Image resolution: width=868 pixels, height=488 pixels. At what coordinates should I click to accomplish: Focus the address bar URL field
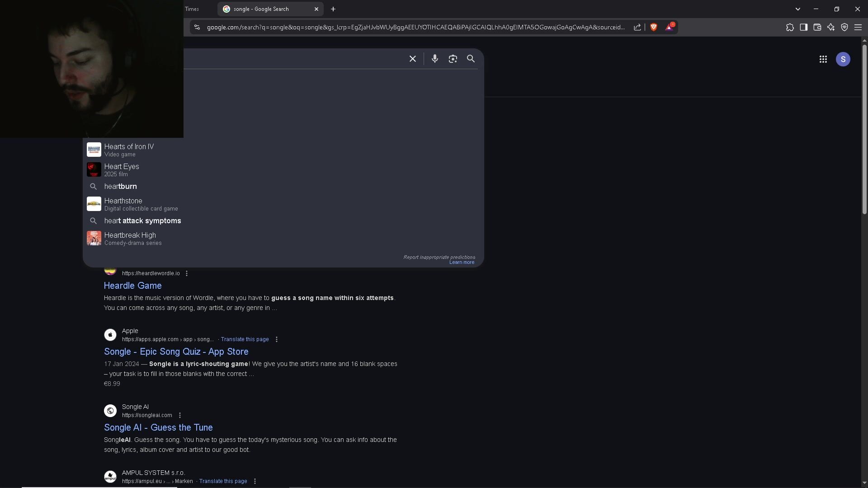pos(416,27)
